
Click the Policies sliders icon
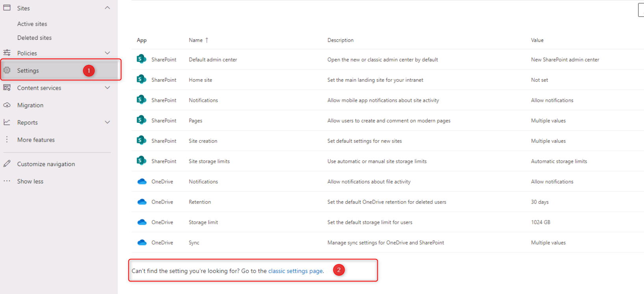(x=7, y=53)
